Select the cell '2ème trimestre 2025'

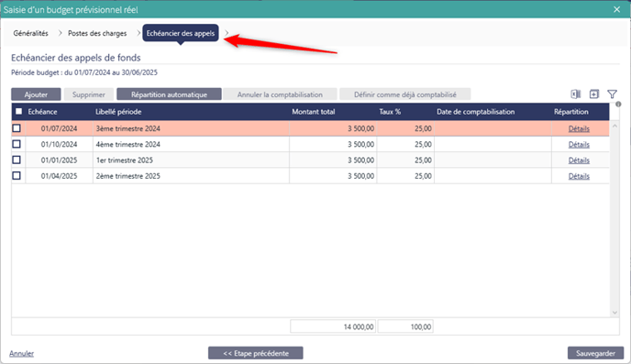coord(191,176)
